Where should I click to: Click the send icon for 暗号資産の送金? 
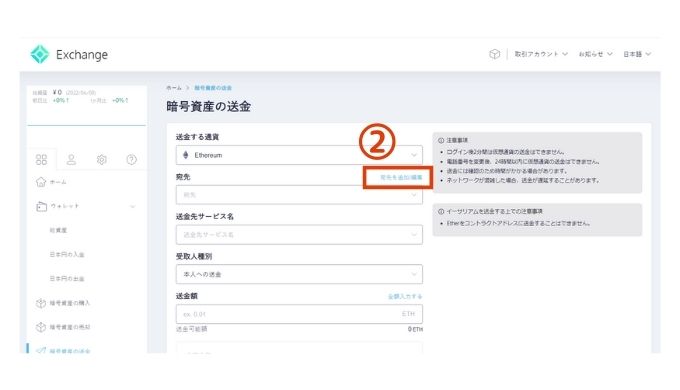pyautogui.click(x=41, y=350)
